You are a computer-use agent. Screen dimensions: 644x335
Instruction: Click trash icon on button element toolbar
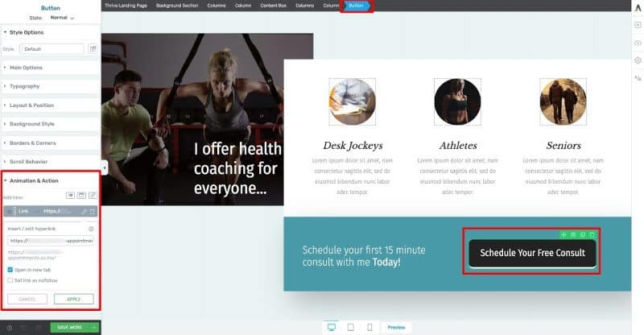592,234
